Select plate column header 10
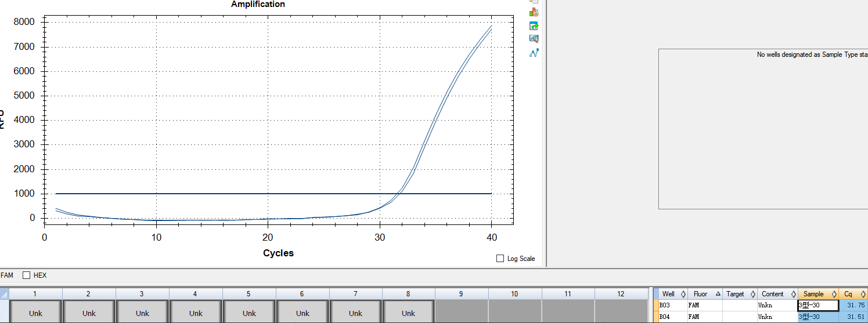Image resolution: width=868 pixels, height=323 pixels. (515, 294)
